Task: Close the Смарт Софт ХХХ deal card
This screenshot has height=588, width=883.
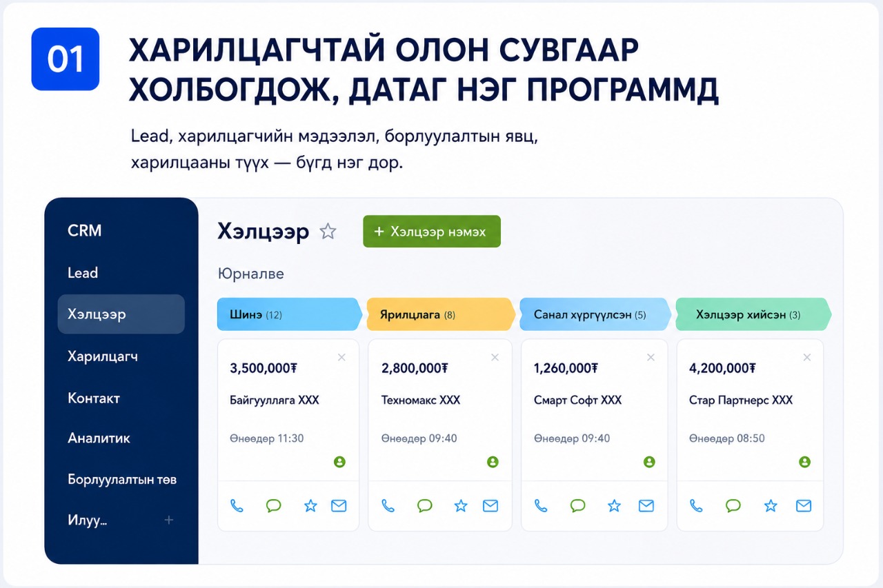Action: pyautogui.click(x=651, y=357)
